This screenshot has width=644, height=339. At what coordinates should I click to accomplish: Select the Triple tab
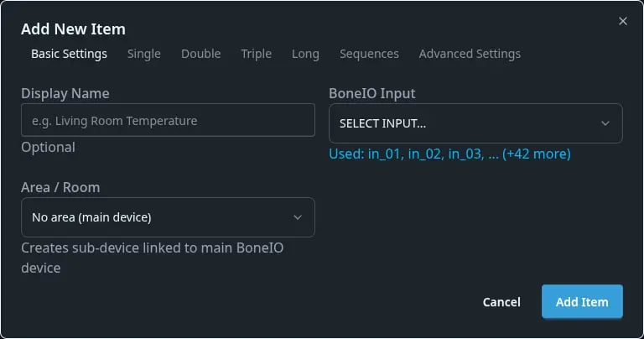256,54
